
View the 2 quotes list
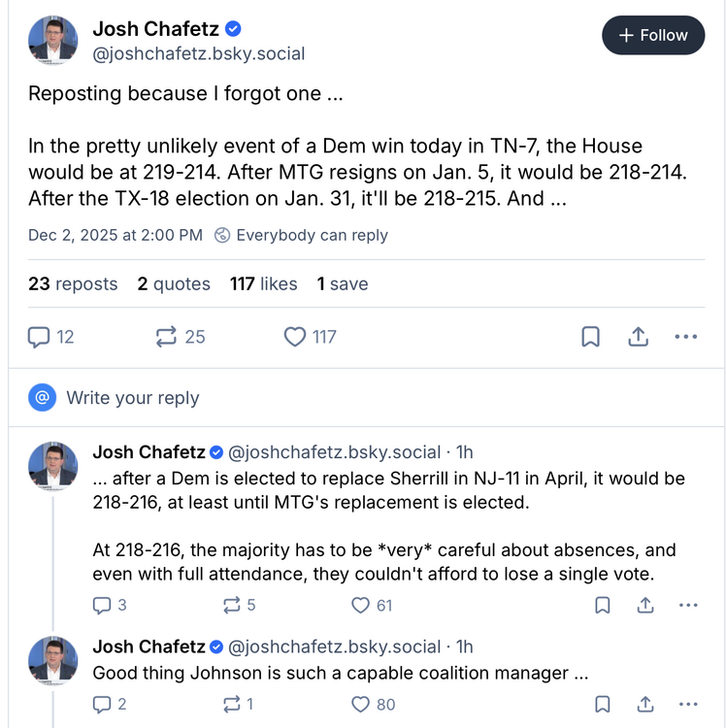click(x=174, y=284)
